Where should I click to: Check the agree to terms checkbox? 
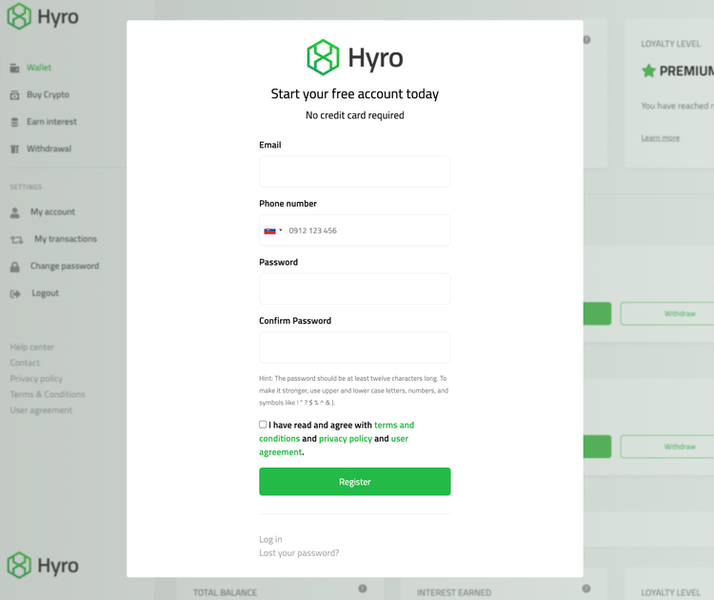tap(263, 425)
